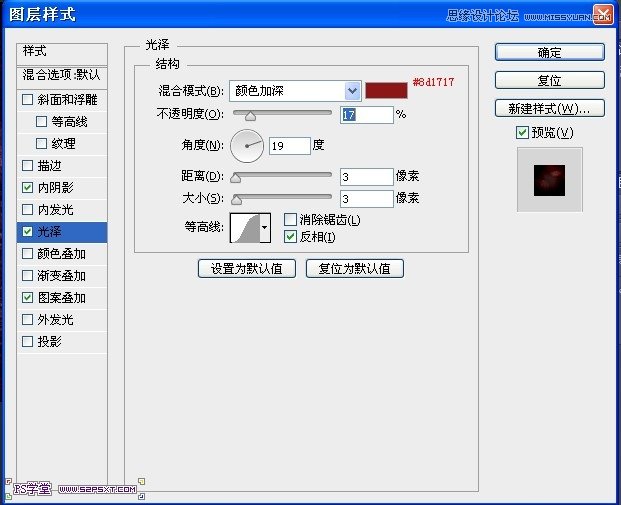Select the 外发光 style label
Image resolution: width=621 pixels, height=505 pixels.
coord(55,320)
